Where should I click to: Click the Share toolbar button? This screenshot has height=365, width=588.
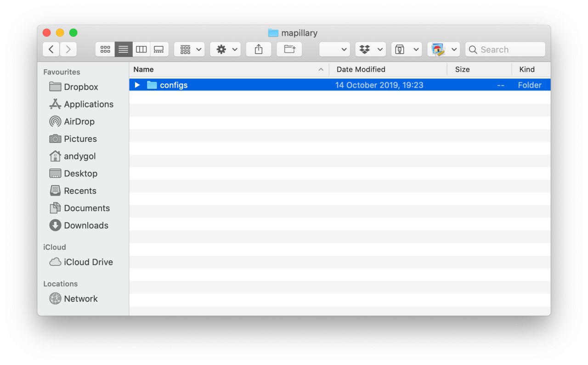259,50
